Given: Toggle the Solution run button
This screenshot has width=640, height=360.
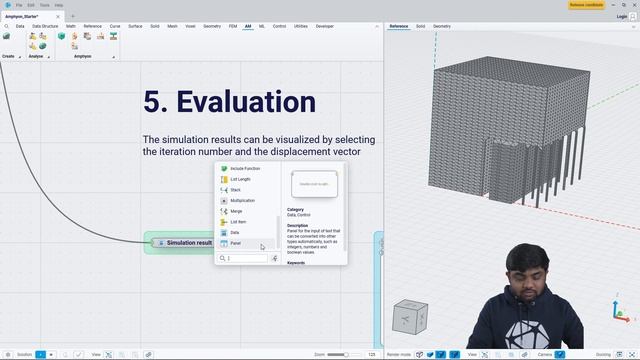Looking at the screenshot, I should 40,354.
